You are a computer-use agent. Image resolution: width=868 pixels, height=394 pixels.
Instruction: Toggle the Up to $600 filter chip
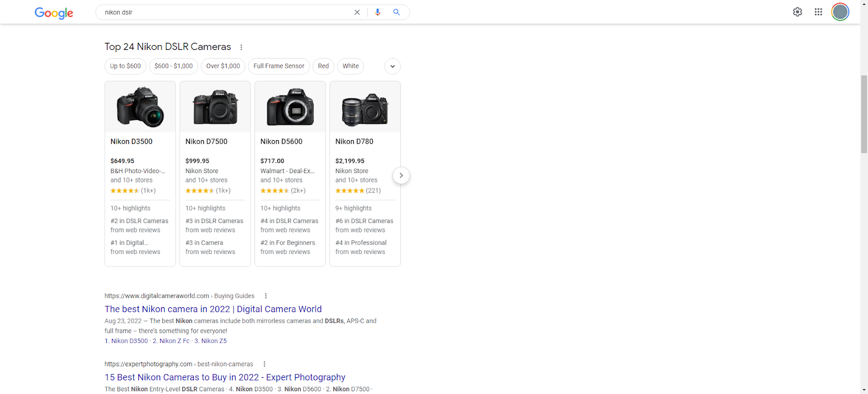(125, 66)
